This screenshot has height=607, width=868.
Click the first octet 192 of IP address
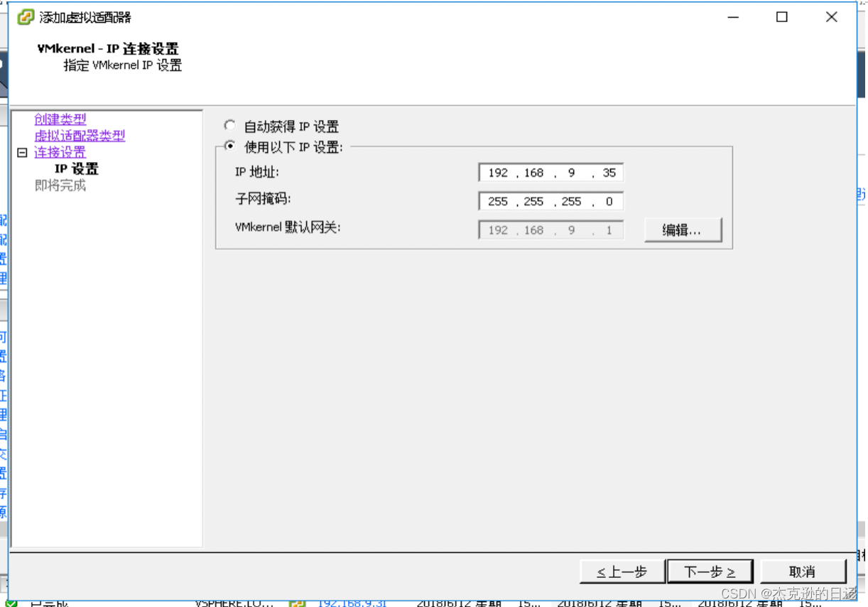pos(498,173)
